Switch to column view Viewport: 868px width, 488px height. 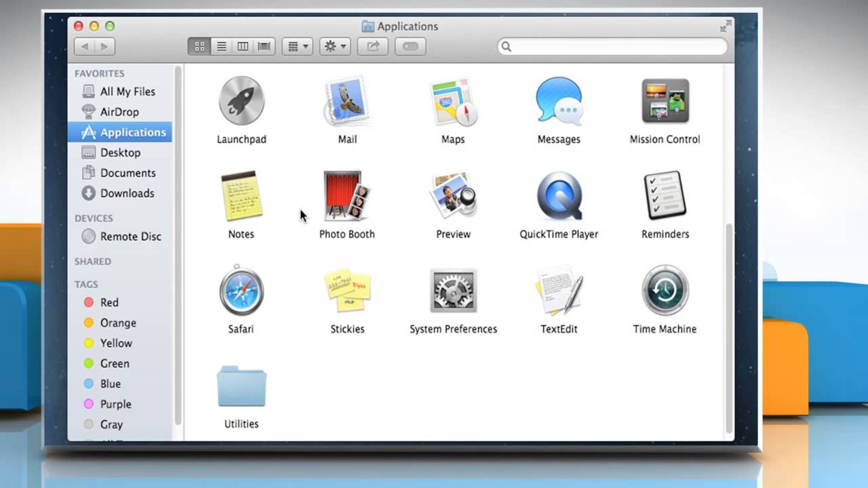coord(243,46)
